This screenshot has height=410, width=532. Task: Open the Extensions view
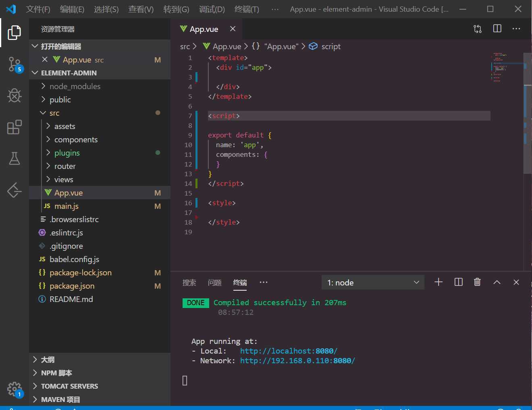[x=15, y=127]
